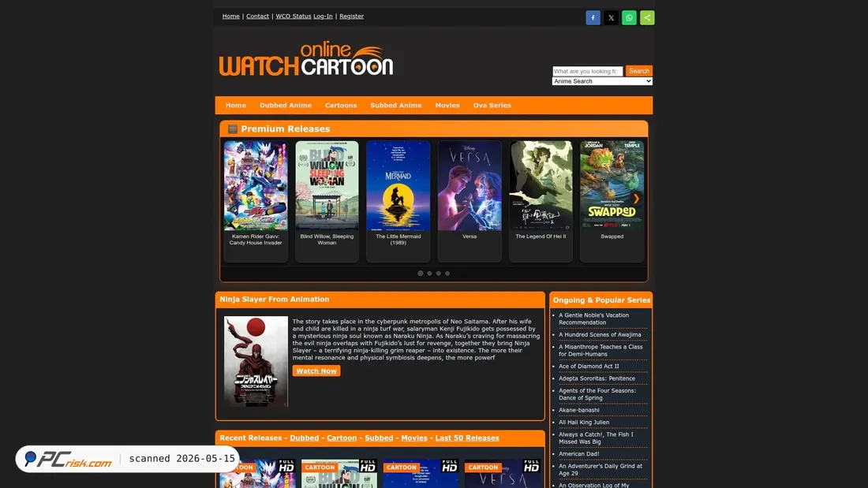The height and width of the screenshot is (488, 868).
Task: Open 'Ace of Diamond Act II'
Action: click(x=589, y=367)
